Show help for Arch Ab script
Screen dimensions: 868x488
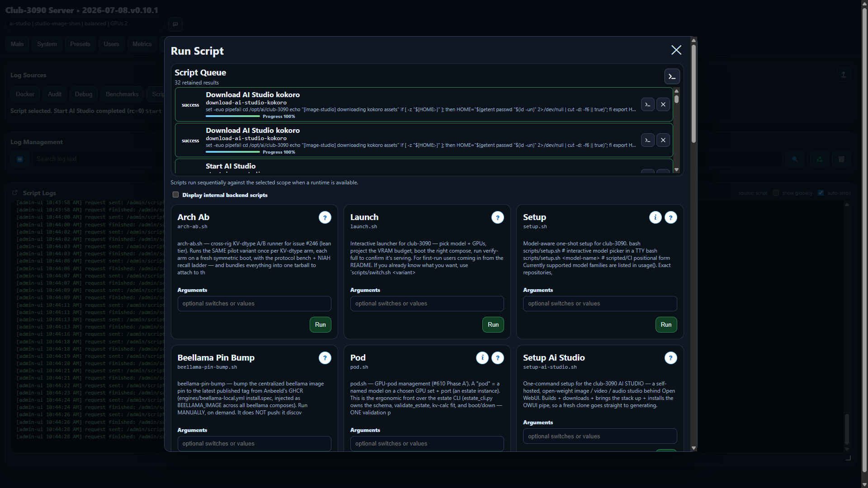tap(325, 218)
